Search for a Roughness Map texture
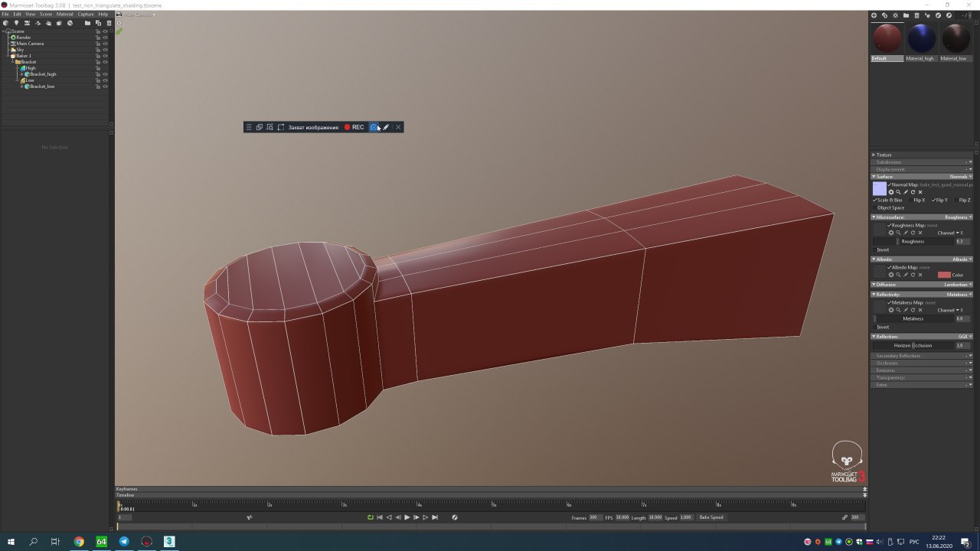 898,233
